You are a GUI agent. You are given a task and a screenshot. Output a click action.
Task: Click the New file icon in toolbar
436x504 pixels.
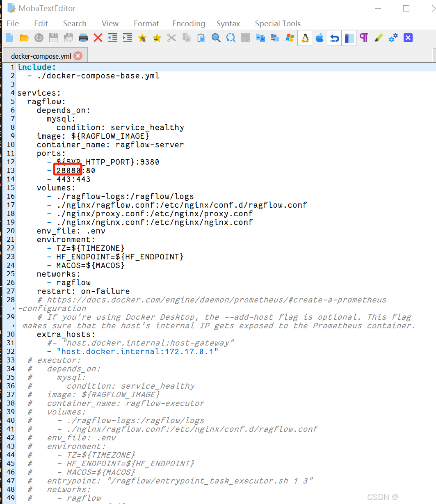click(9, 38)
